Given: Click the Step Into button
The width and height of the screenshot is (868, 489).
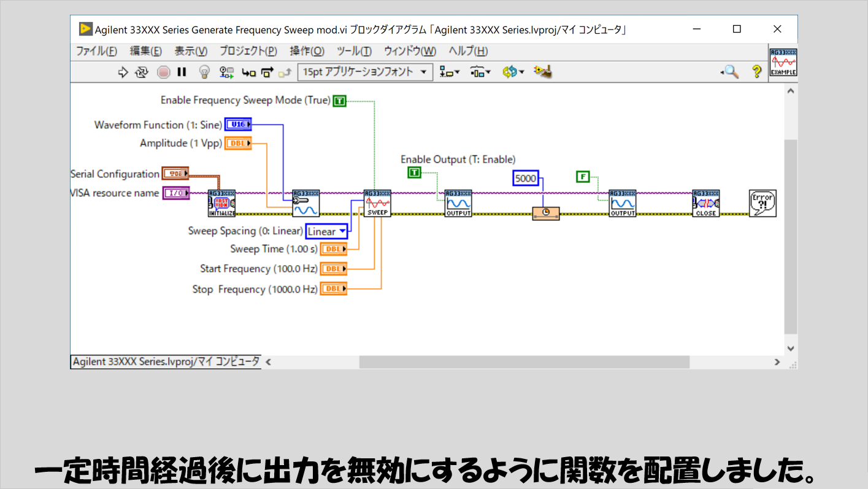Looking at the screenshot, I should 248,72.
